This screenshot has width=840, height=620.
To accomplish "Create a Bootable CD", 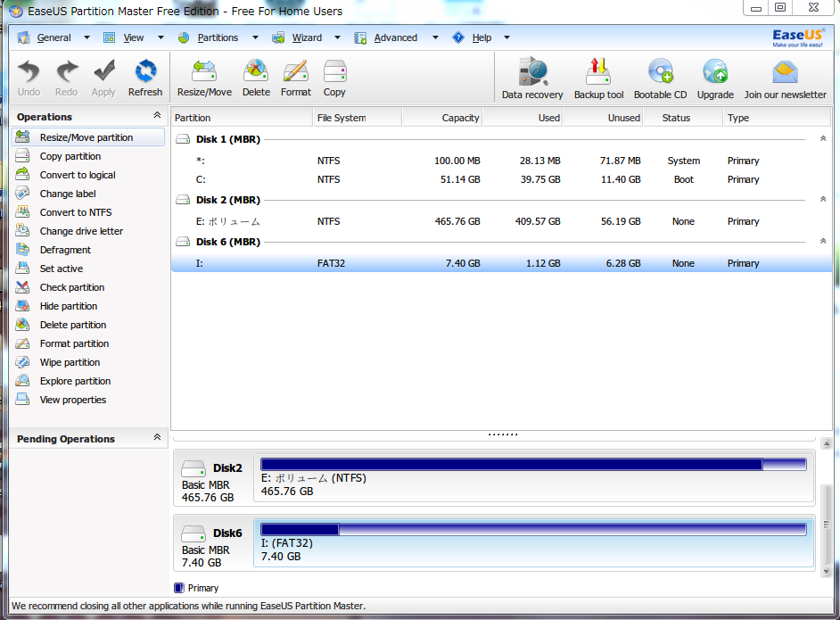I will (660, 79).
